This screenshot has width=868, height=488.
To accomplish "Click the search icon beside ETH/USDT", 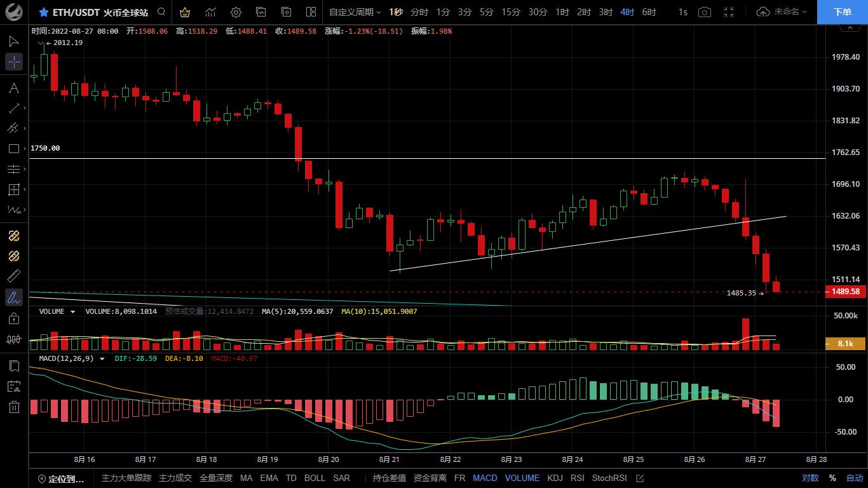I will 161,12.
